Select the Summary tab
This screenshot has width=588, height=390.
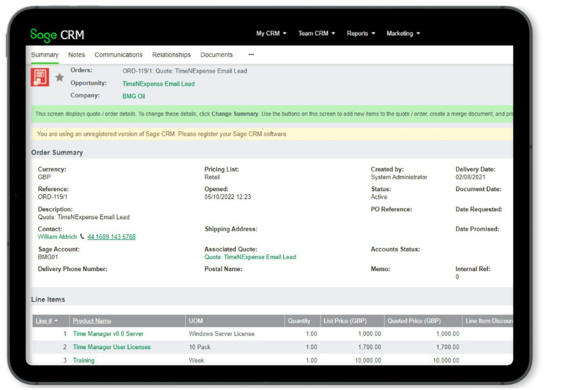coord(45,55)
